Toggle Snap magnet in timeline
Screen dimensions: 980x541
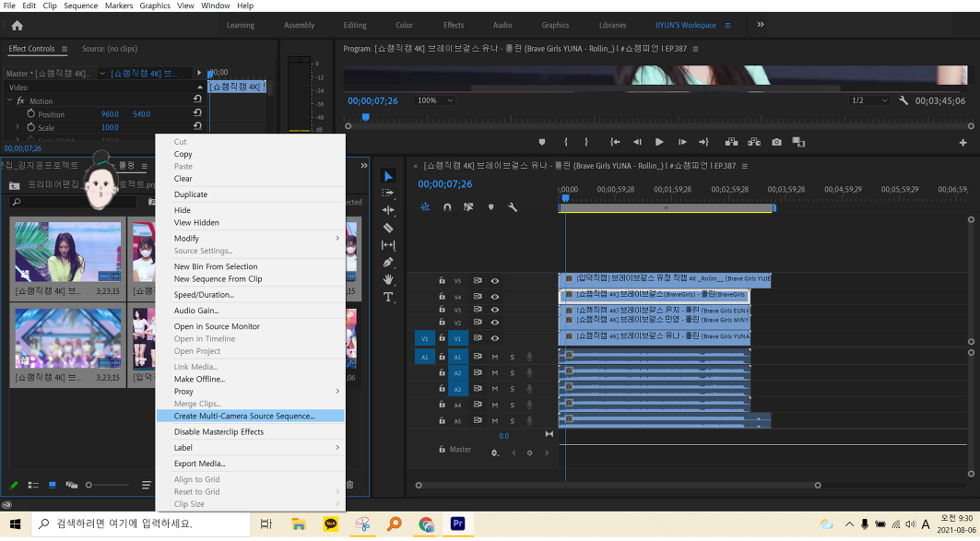(x=447, y=206)
